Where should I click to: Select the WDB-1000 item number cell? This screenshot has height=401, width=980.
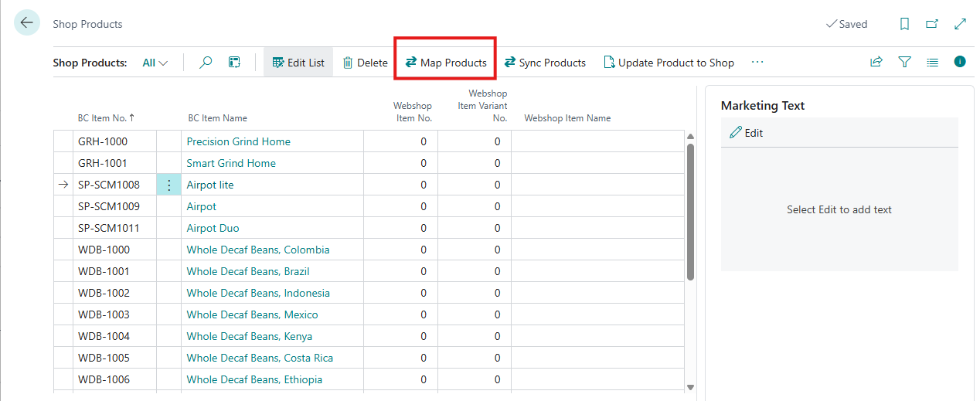(x=114, y=250)
